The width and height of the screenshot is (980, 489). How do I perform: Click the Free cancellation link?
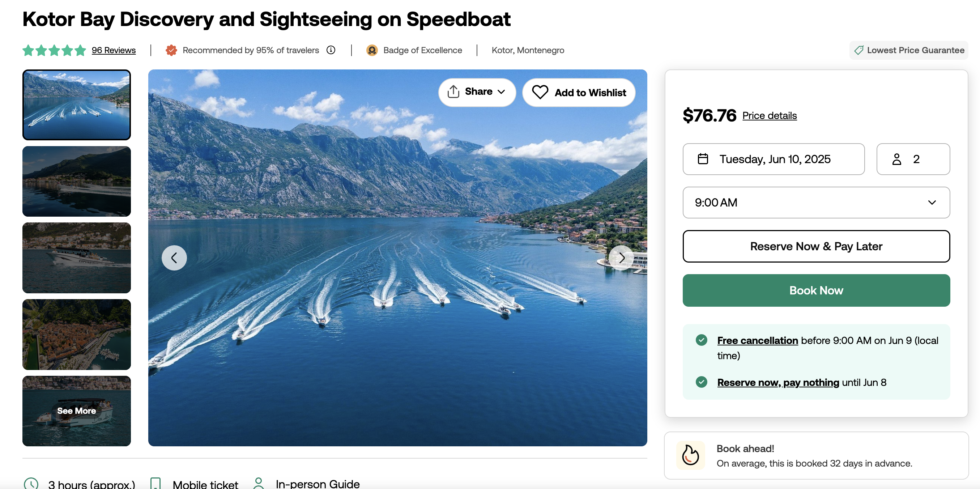tap(758, 340)
